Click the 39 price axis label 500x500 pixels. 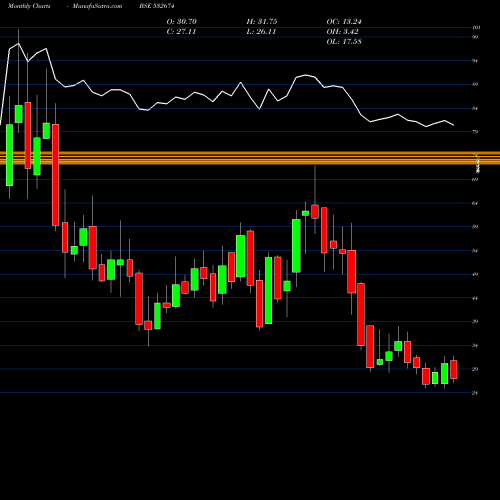(475, 322)
